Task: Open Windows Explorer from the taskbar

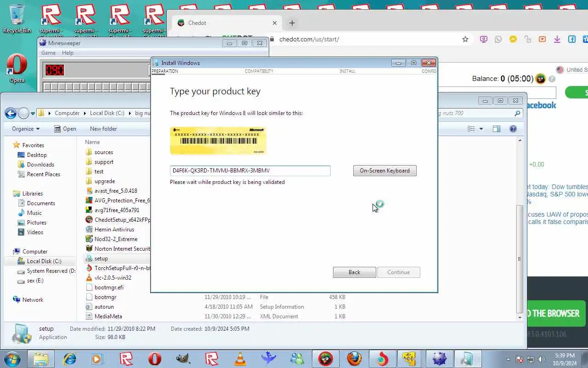Action: pyautogui.click(x=41, y=358)
